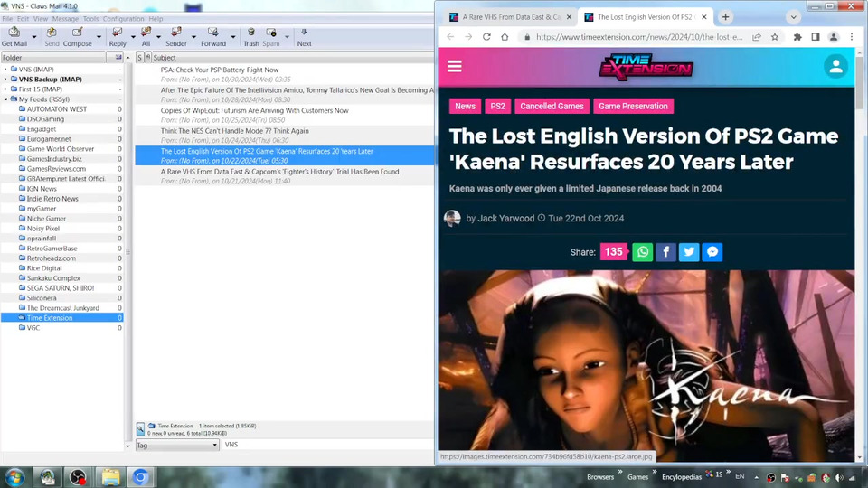Click the volume icon in system tray
868x488 pixels.
839,477
